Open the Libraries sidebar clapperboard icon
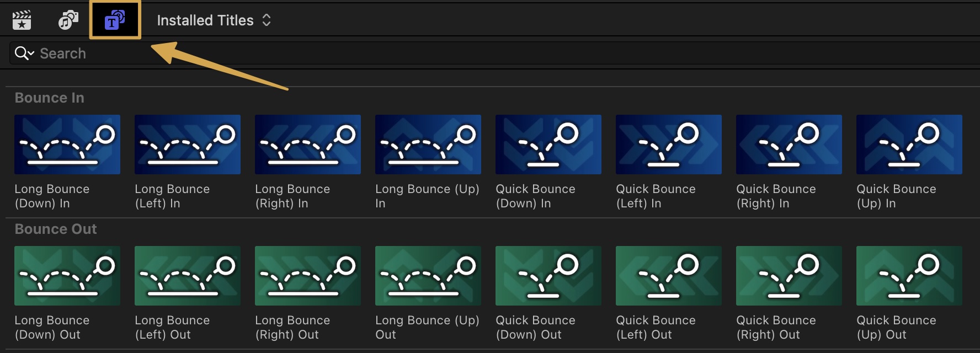 pyautogui.click(x=22, y=20)
